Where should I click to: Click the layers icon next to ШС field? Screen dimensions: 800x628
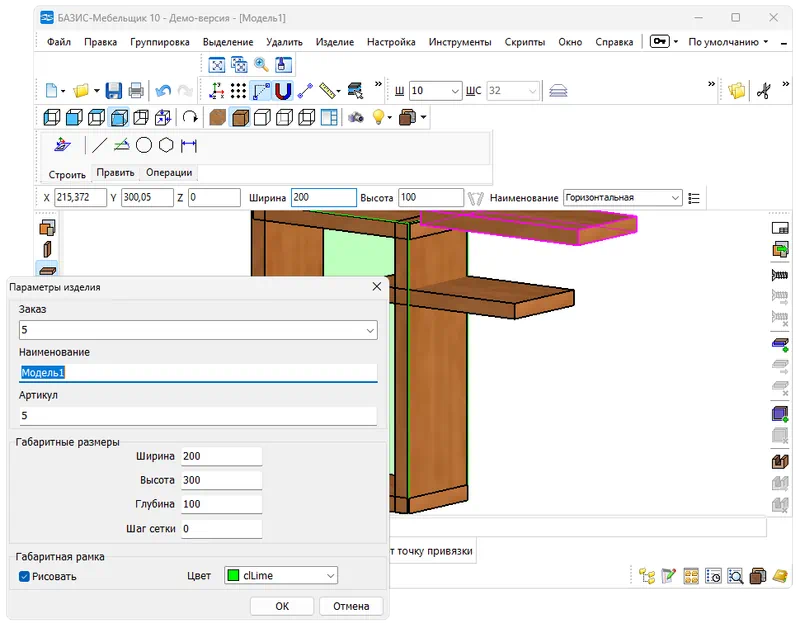pyautogui.click(x=558, y=91)
